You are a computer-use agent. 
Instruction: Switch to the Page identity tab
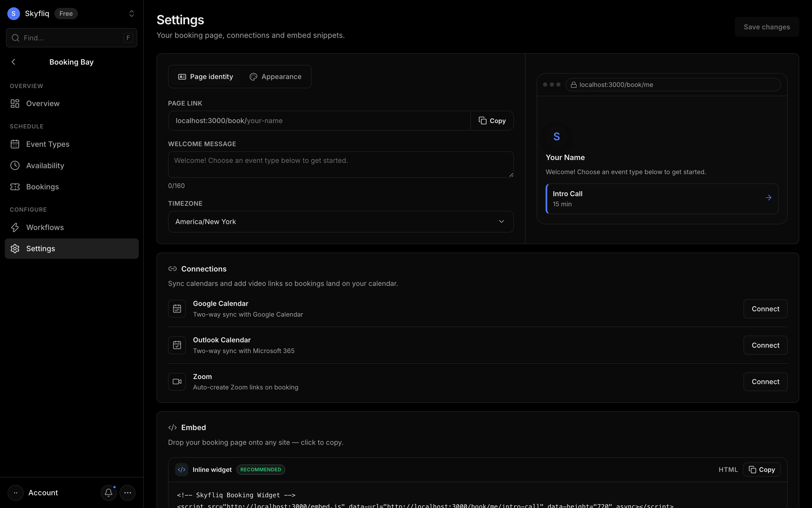[x=205, y=76]
